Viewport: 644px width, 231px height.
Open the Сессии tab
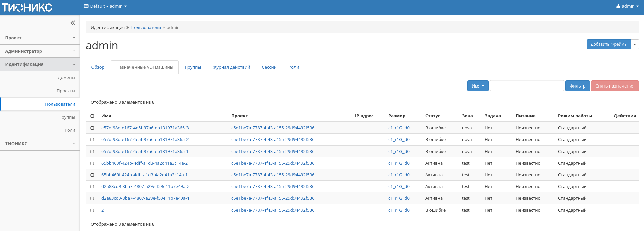click(269, 67)
